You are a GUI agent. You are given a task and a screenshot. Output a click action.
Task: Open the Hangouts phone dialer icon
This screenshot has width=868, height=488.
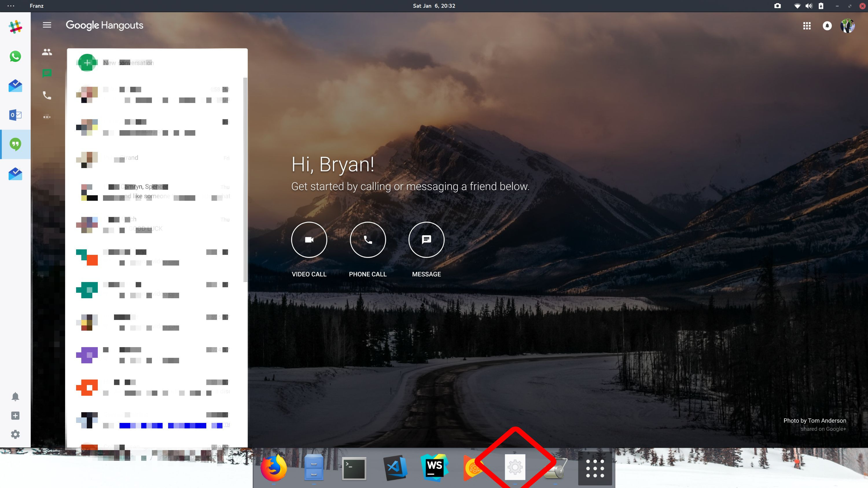point(47,96)
